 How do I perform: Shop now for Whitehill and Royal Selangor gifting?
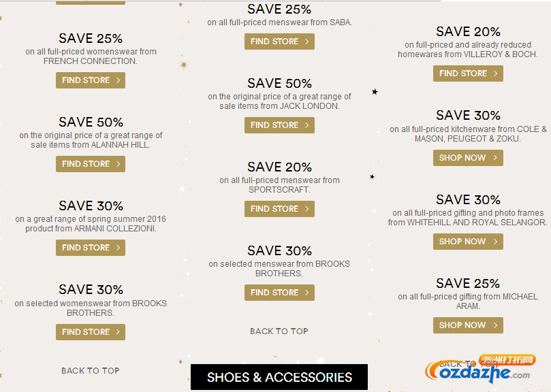[x=468, y=242]
